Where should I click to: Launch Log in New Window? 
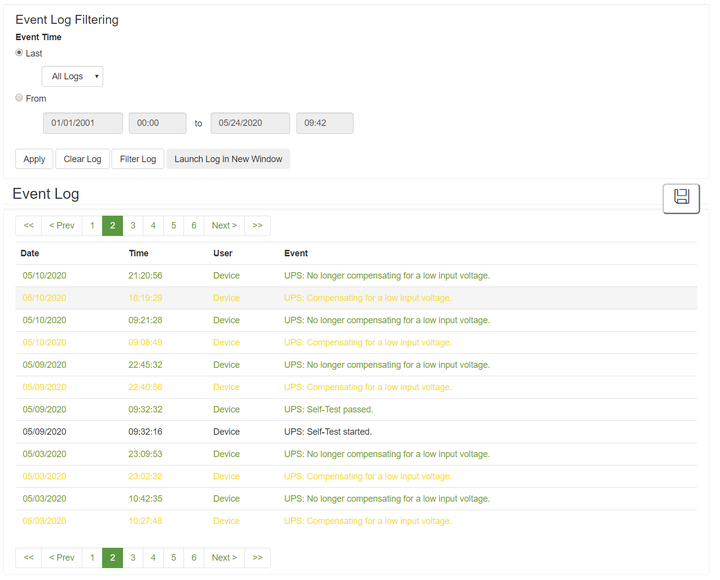tap(228, 159)
